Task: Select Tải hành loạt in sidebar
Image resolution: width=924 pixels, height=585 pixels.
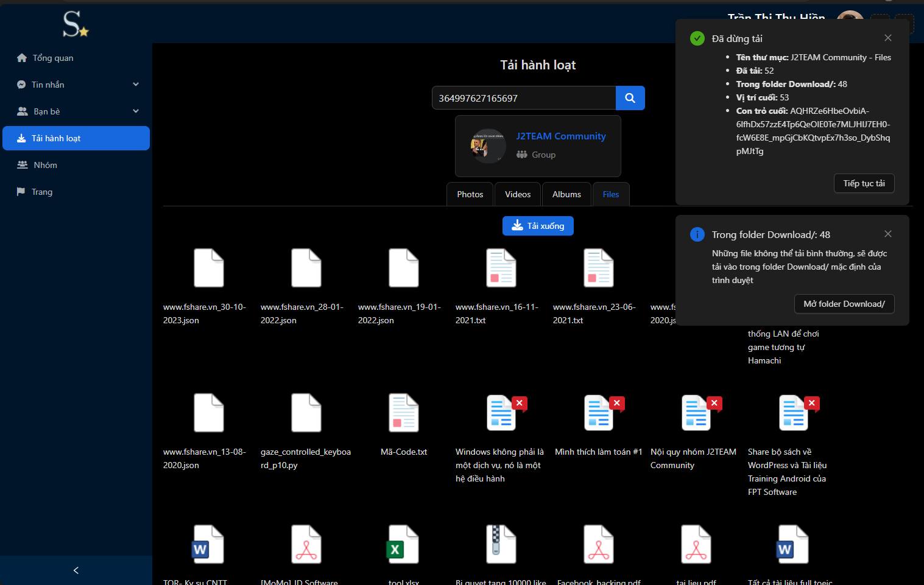Action: click(76, 138)
